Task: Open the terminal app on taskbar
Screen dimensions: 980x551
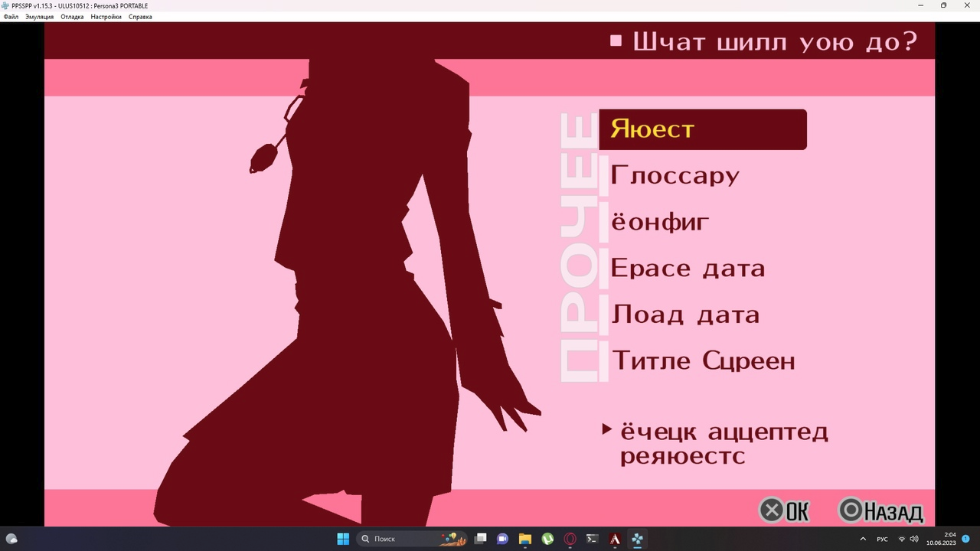Action: [x=592, y=539]
